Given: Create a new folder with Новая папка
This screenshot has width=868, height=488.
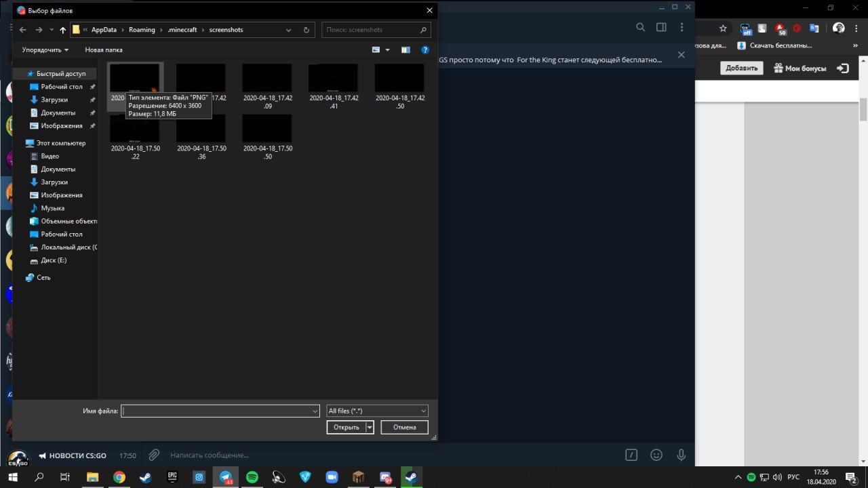Looking at the screenshot, I should point(104,49).
